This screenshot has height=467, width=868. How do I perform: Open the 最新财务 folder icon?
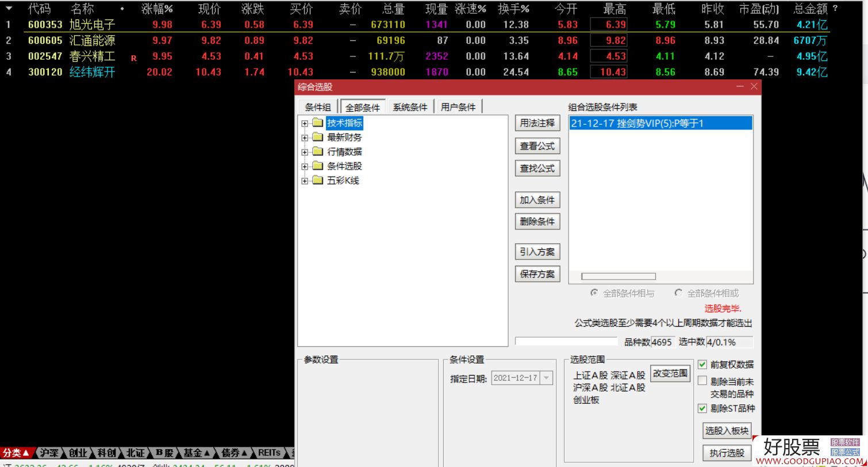[x=318, y=137]
